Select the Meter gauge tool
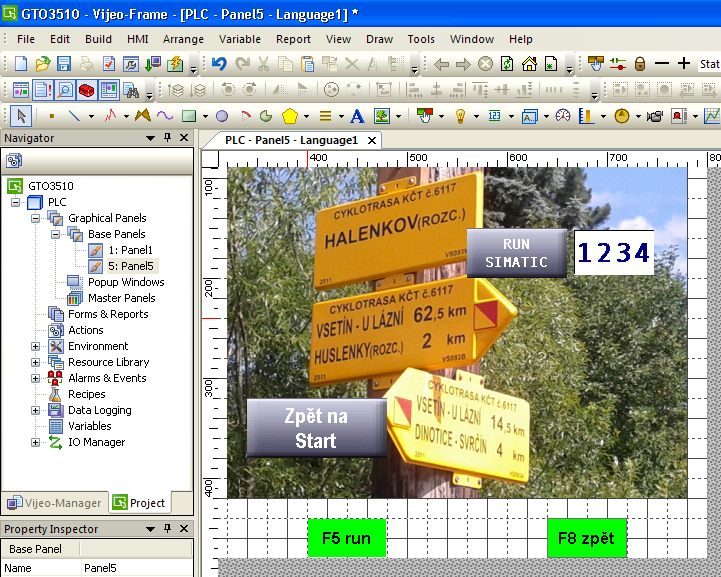The height and width of the screenshot is (577, 721). click(x=563, y=115)
